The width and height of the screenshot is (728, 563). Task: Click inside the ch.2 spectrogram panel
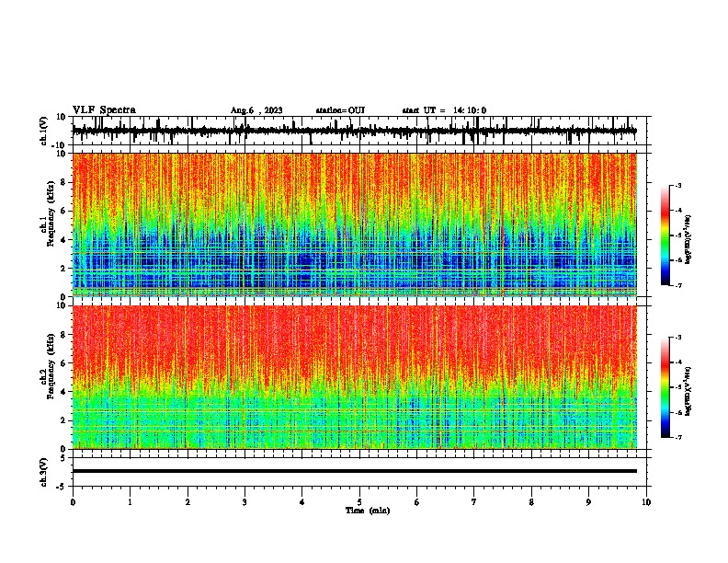click(354, 377)
